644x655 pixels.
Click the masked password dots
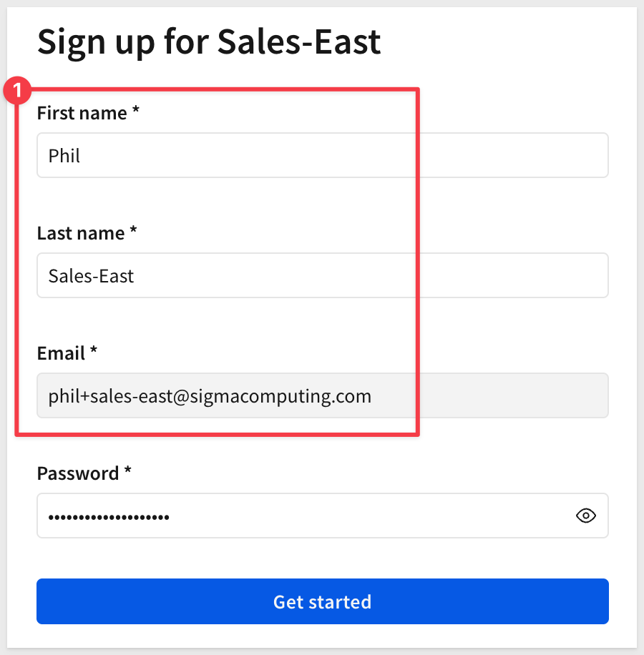[109, 516]
